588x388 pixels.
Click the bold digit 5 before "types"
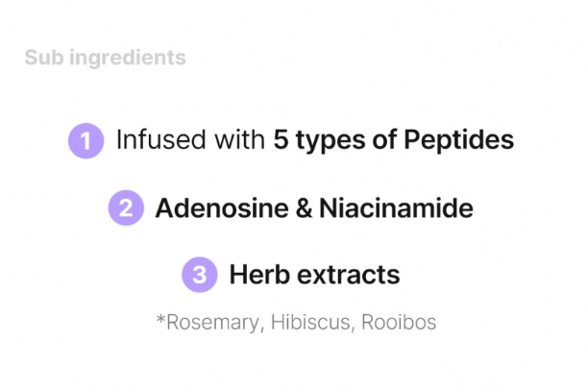pos(282,140)
